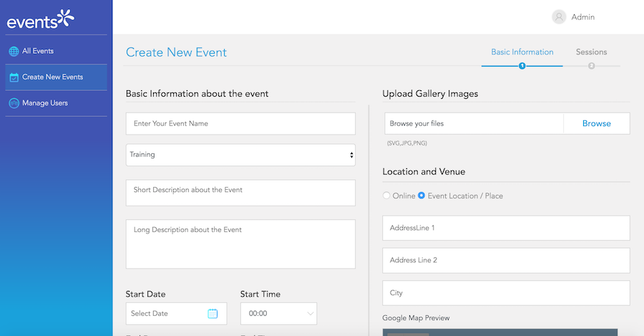This screenshot has width=644, height=336.
Task: Click the All Events globe icon
Action: point(14,52)
